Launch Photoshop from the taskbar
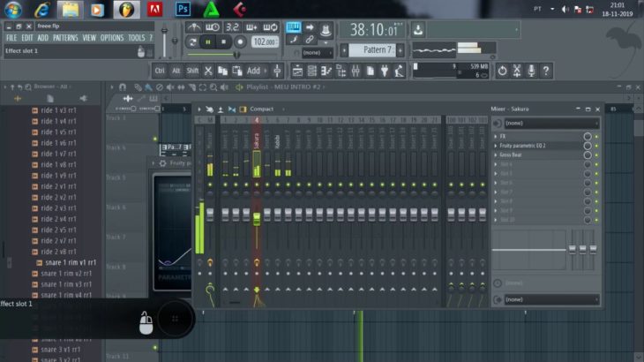This screenshot has height=362, width=644. 183,10
